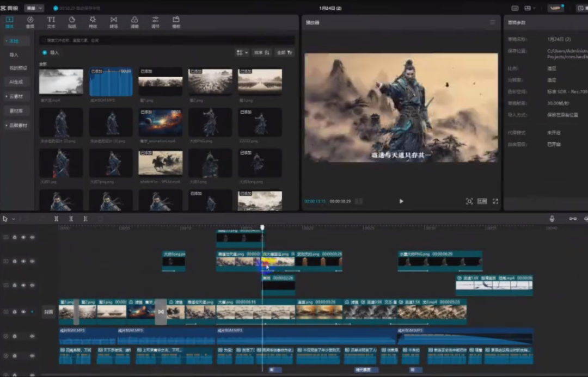588x377 pixels.
Task: Open the 全部 filter dropdown
Action: (285, 53)
